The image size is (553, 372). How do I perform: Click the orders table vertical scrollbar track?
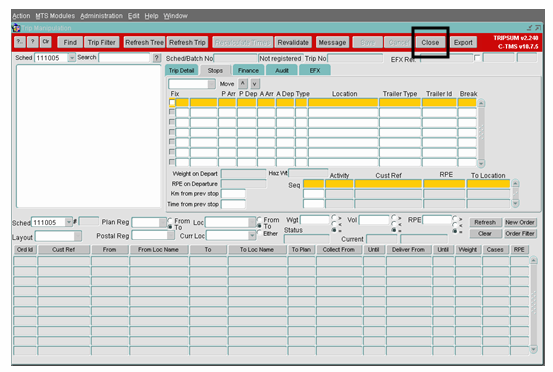(534, 305)
